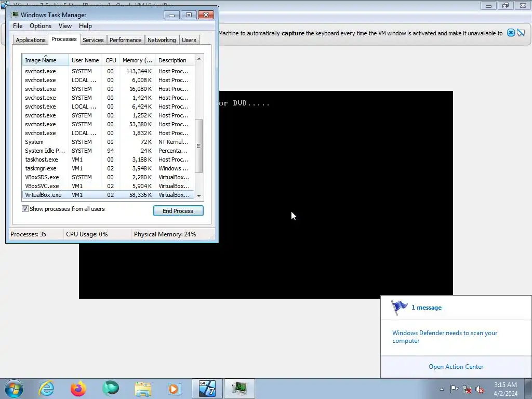Open Action Center link in popup
This screenshot has height=399, width=532.
[x=456, y=366]
